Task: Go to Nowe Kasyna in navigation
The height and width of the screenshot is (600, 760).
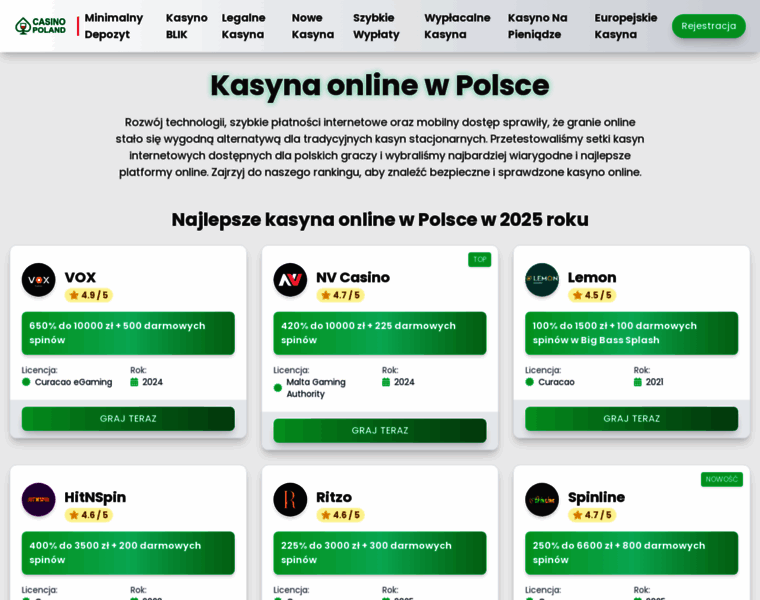Action: pos(313,26)
